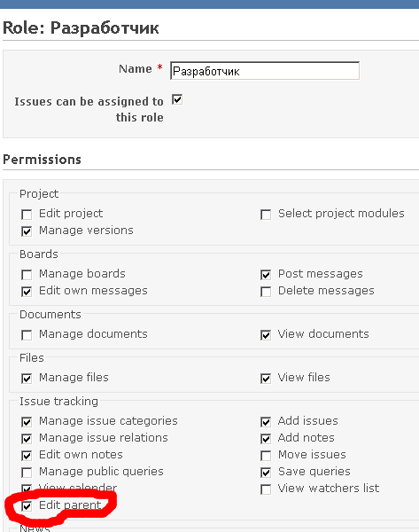Click the Name text field
The image size is (419, 532).
(265, 71)
